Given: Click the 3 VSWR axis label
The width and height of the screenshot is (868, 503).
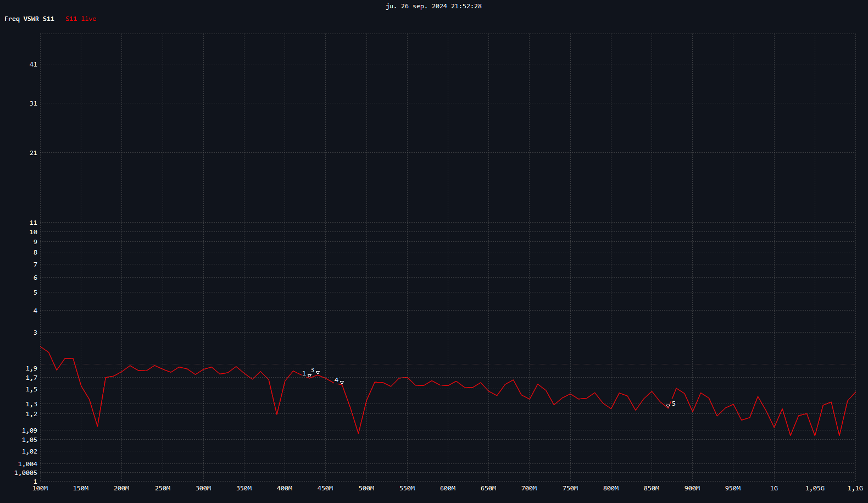Looking at the screenshot, I should [x=35, y=333].
